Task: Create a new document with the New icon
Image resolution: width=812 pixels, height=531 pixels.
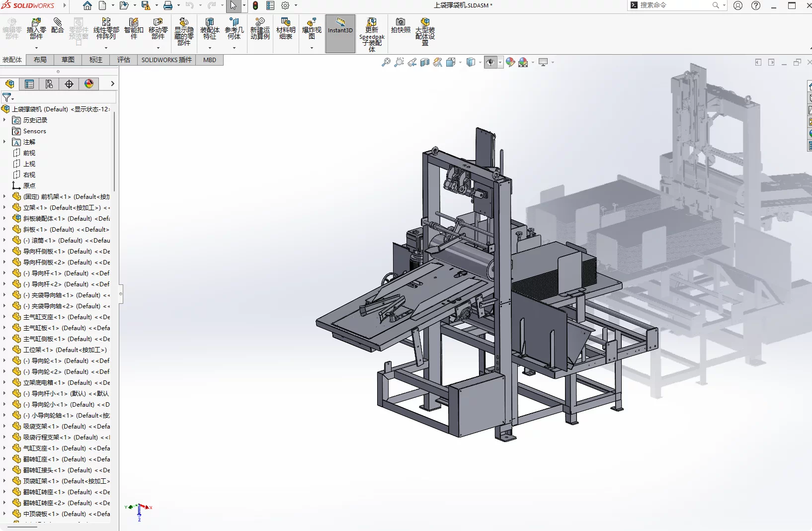Action: [102, 5]
